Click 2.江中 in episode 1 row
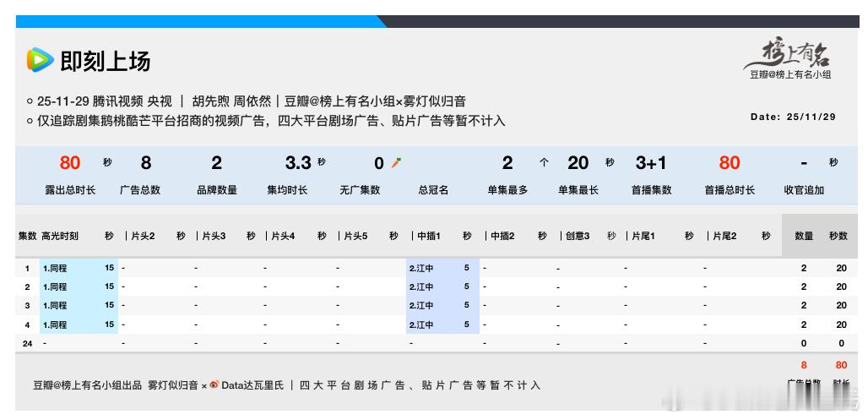This screenshot has width=868, height=420. (421, 268)
